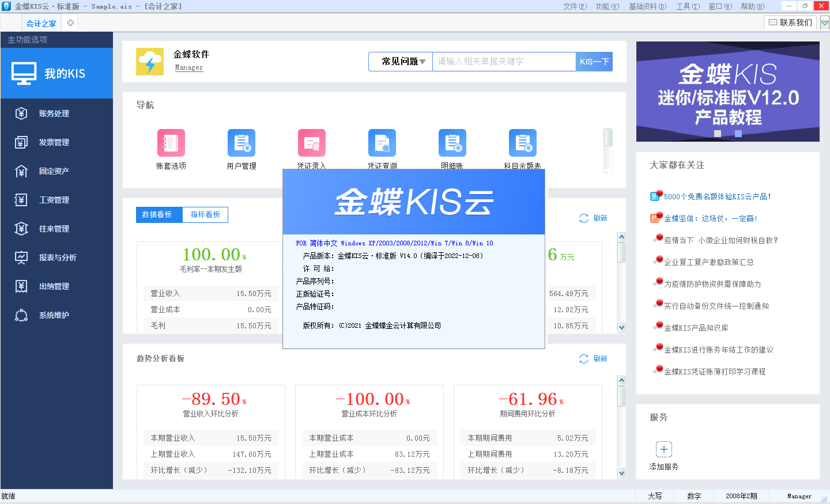Open the 出纳管理 sidebar module

tap(56, 286)
